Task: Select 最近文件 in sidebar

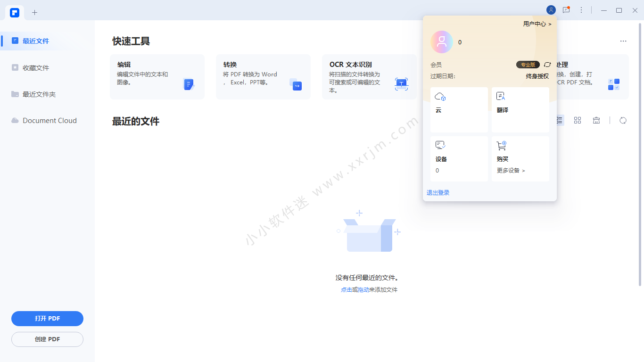Action: pos(47,41)
